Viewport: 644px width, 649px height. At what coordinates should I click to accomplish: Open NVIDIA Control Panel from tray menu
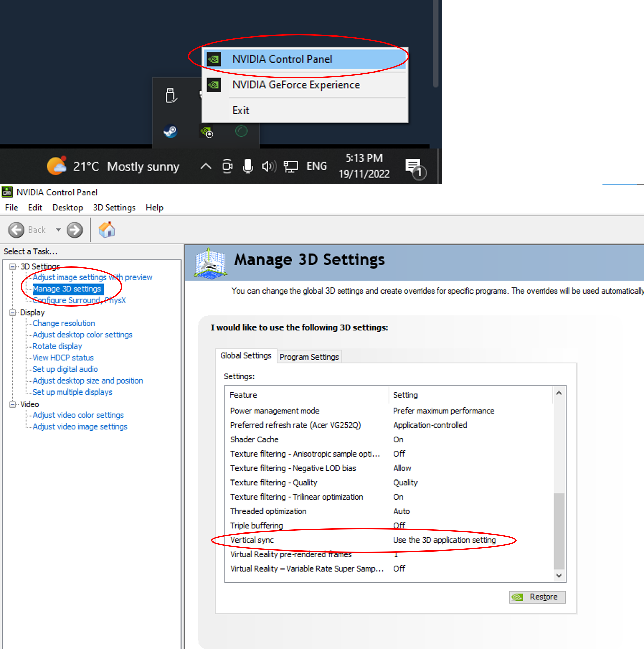pyautogui.click(x=305, y=59)
